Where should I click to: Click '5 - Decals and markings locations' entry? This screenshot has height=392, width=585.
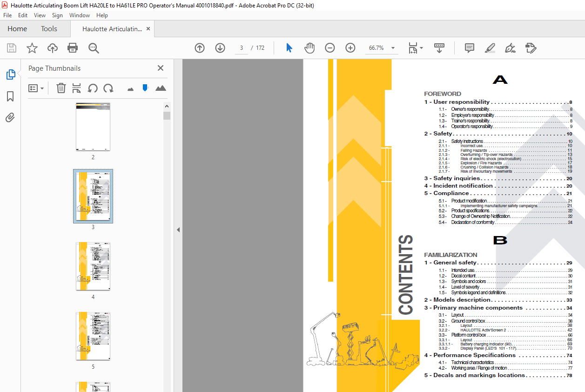(498, 375)
